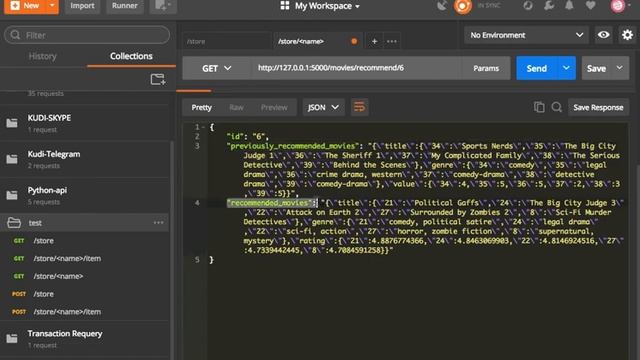Screen dimensions: 640x360
Task: Add a new request tab with plus
Action: click(374, 41)
